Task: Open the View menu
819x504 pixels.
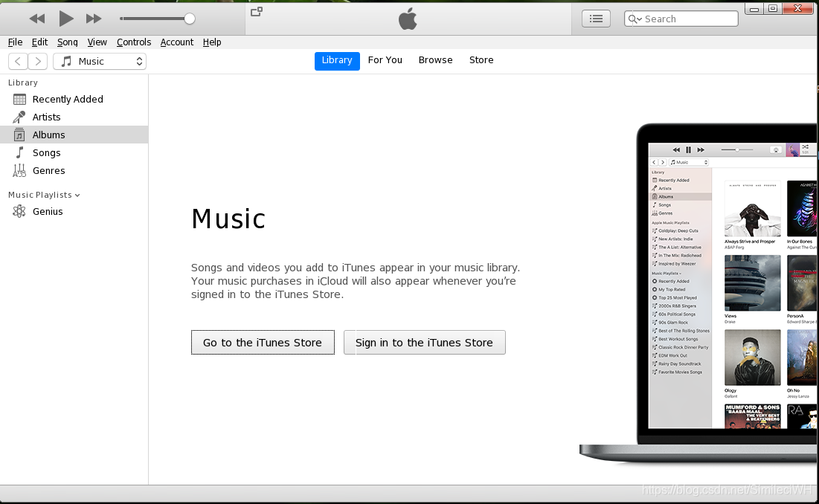Action: pos(97,42)
